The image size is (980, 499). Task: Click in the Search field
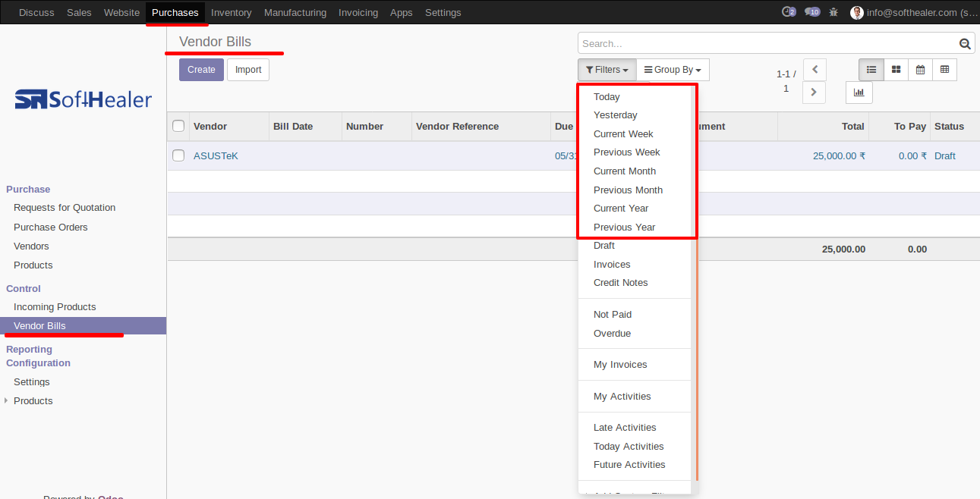pos(767,44)
